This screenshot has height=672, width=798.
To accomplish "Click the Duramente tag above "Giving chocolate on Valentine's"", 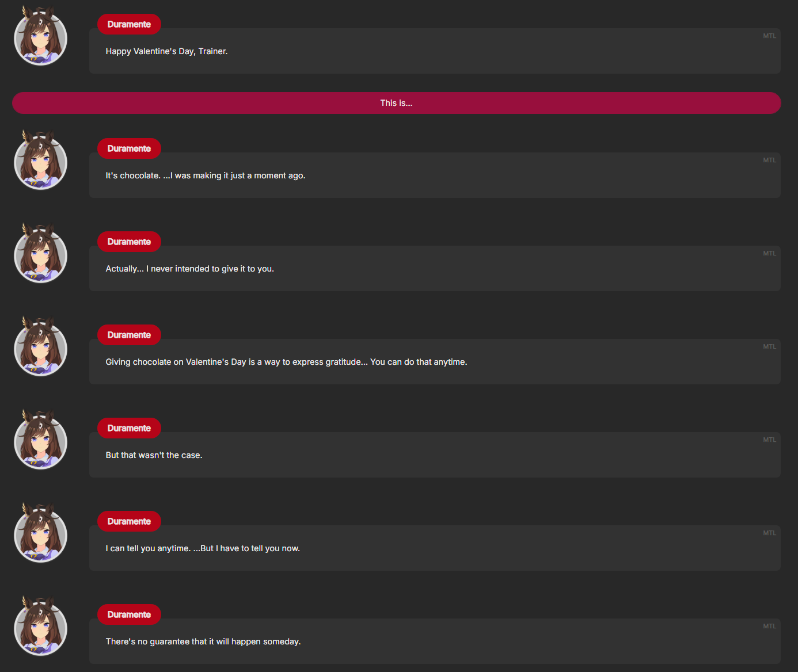I will coord(129,335).
